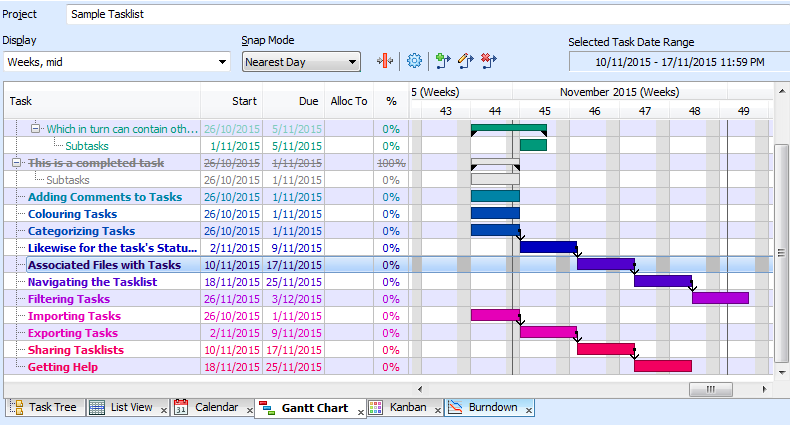Click the Go To Today toolbar icon

(x=384, y=61)
